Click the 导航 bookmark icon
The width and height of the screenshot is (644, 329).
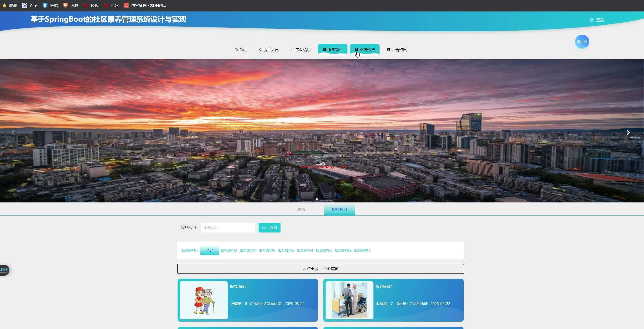[45, 5]
